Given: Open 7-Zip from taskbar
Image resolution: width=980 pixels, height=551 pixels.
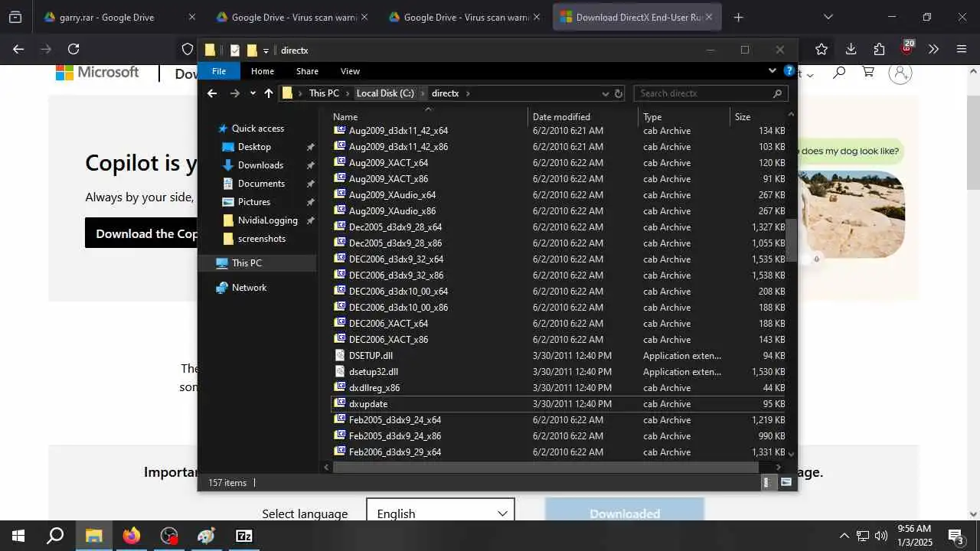Looking at the screenshot, I should 243,536.
